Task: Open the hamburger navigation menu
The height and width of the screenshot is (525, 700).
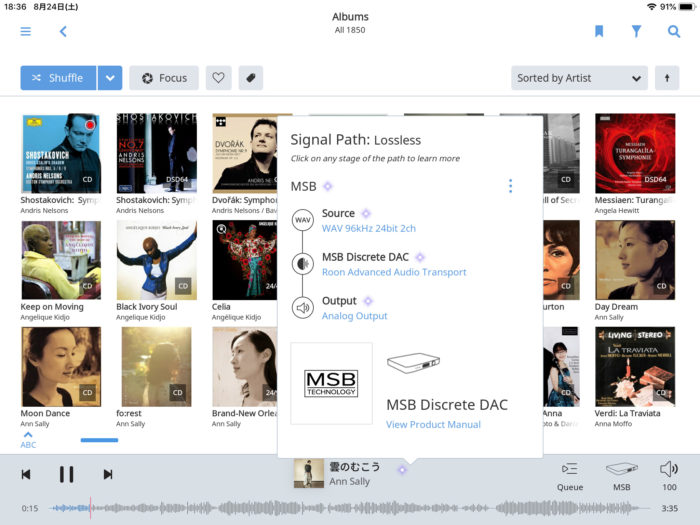Action: click(x=25, y=31)
